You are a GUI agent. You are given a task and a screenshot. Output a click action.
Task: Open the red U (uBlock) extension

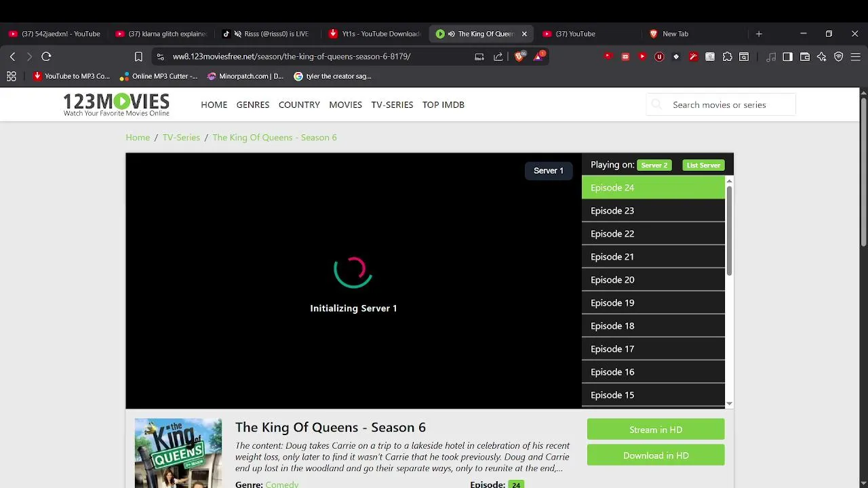pyautogui.click(x=658, y=57)
